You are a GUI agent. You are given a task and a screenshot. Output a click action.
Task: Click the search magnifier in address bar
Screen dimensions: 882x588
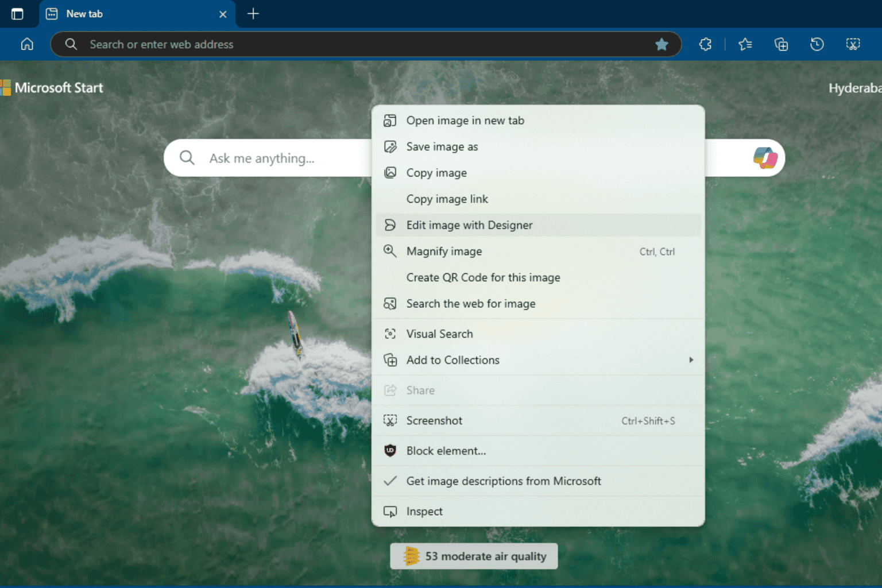(x=71, y=44)
